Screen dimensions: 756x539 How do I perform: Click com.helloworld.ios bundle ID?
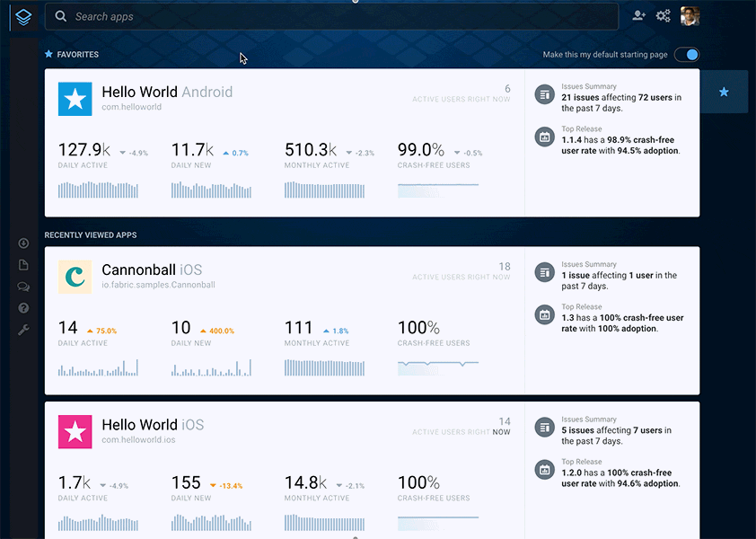[x=139, y=440]
